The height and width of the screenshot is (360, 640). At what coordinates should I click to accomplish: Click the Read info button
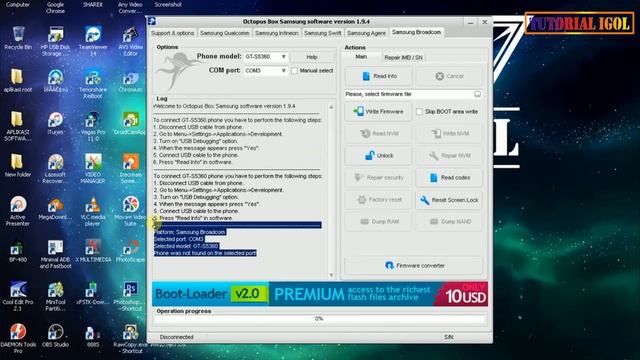[x=379, y=76]
